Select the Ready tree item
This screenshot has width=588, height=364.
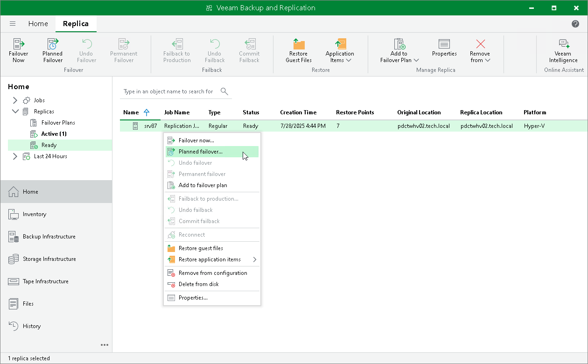[x=49, y=145]
